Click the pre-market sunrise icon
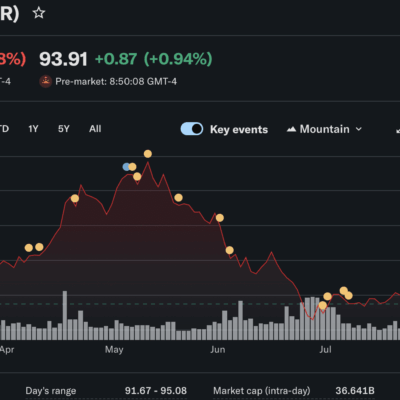 pos(46,81)
